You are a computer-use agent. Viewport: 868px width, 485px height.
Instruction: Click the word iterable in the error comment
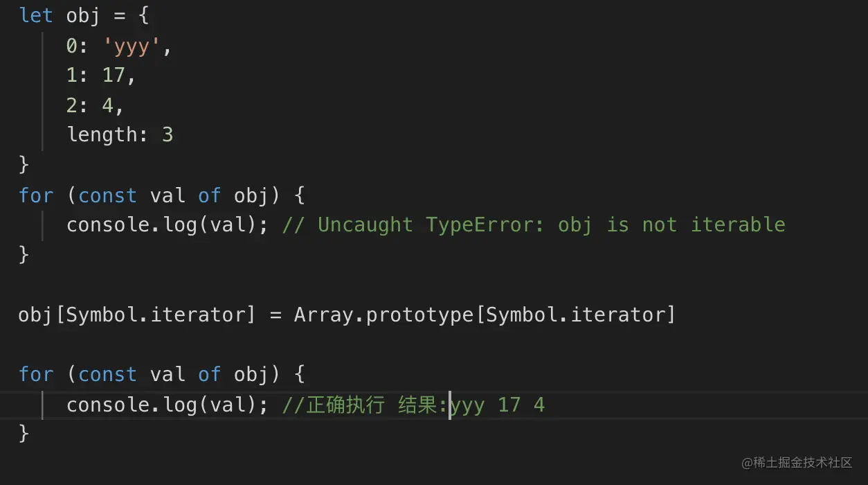pos(738,225)
